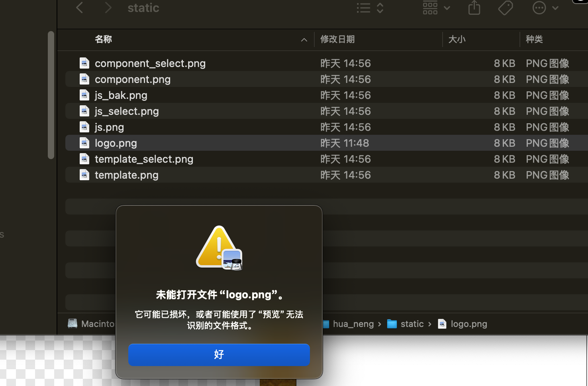Sort by 名称 column header
The height and width of the screenshot is (386, 588).
(x=104, y=39)
